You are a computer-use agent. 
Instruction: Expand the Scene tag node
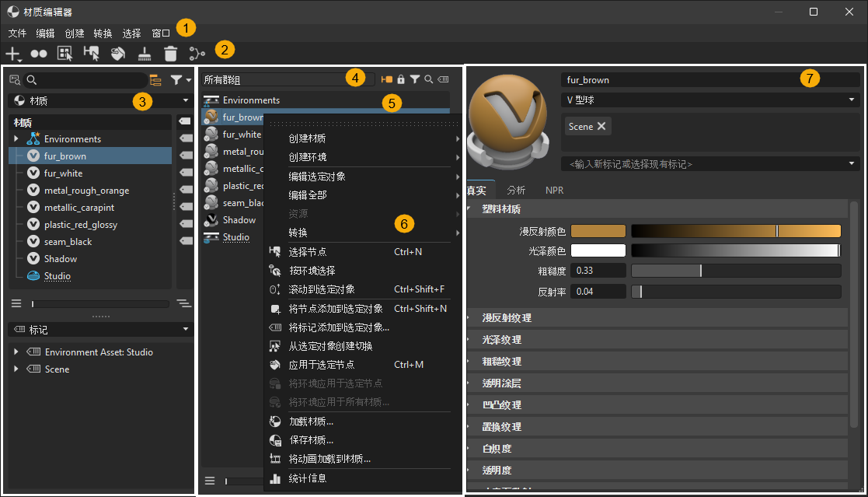[16, 369]
